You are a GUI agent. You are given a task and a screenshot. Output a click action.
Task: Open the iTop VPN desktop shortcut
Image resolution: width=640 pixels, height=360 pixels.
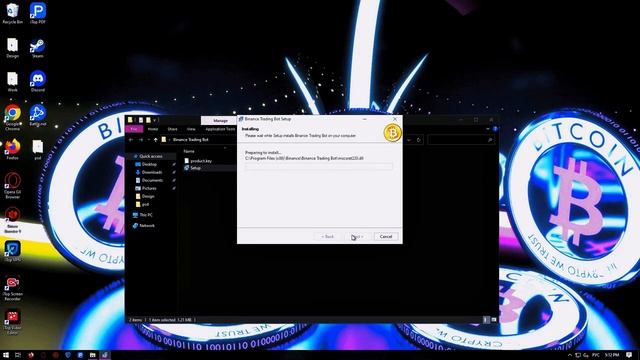12,251
